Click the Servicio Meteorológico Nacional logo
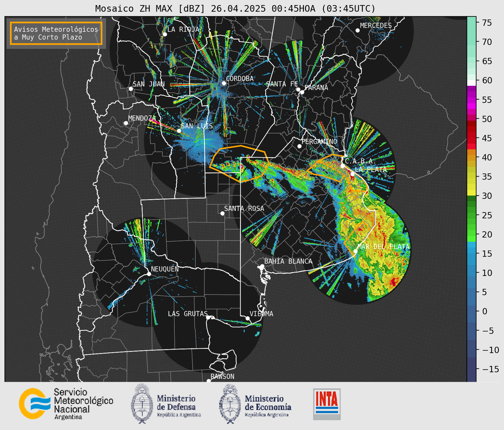 pyautogui.click(x=66, y=403)
